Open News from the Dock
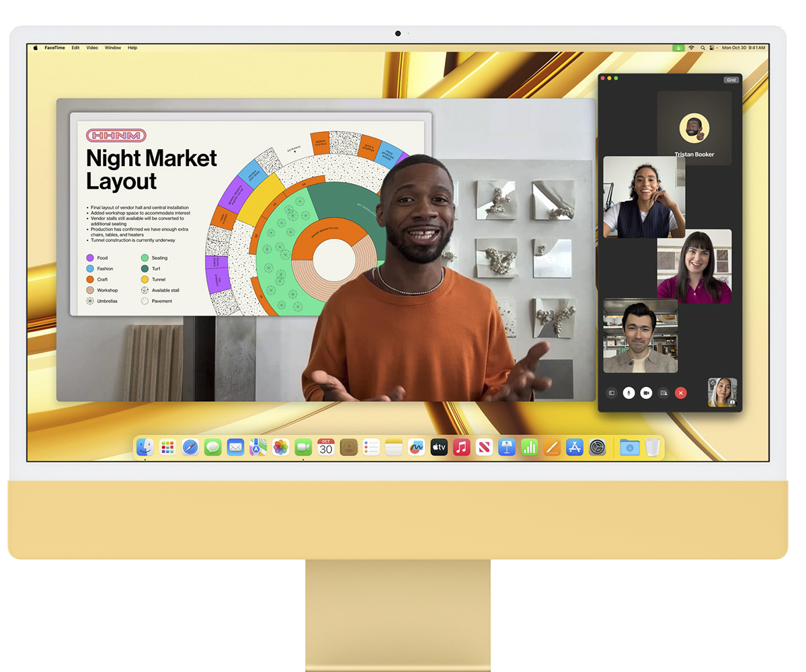The image size is (806, 672). (484, 448)
